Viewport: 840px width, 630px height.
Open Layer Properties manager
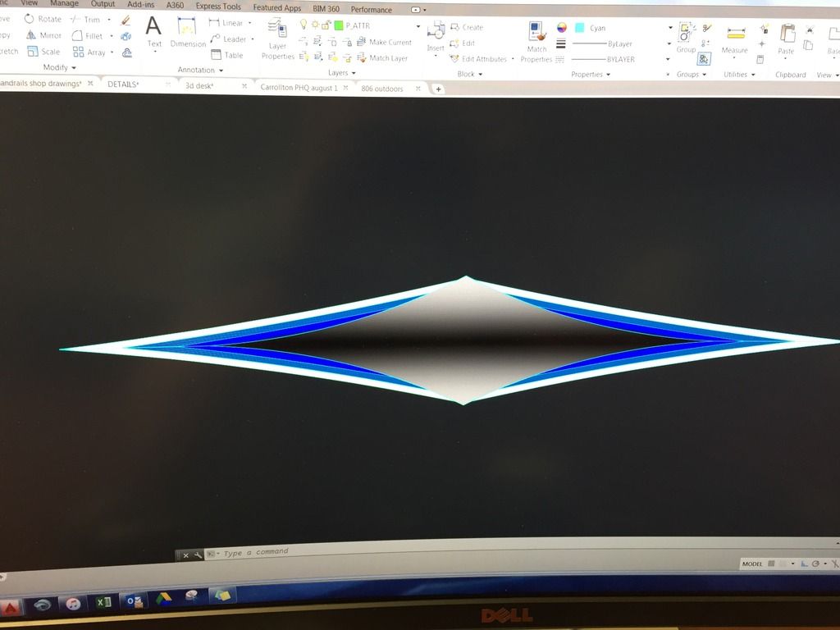[278, 39]
